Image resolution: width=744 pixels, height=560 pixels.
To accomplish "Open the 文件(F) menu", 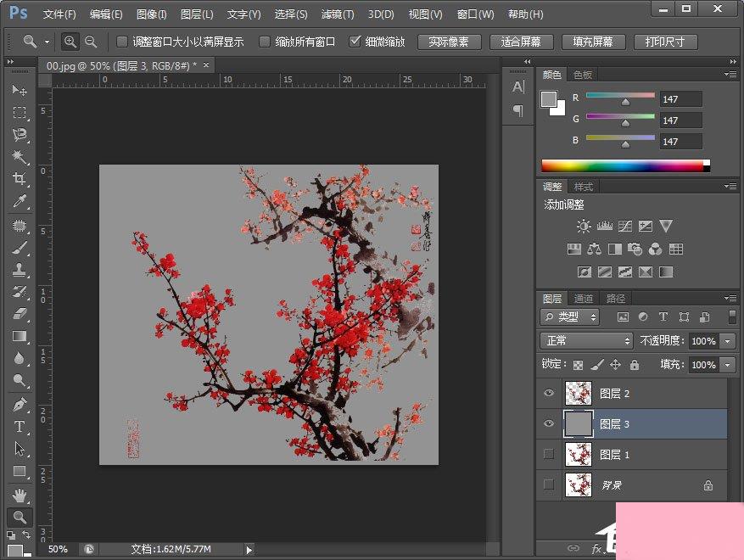I will click(59, 14).
